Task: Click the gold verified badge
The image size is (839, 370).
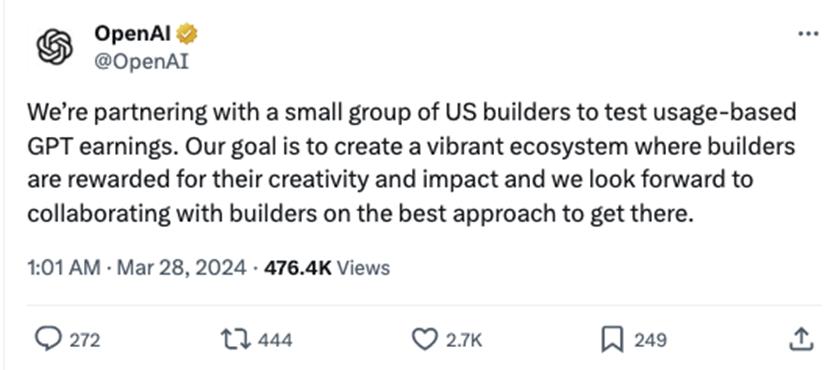Action: (187, 34)
